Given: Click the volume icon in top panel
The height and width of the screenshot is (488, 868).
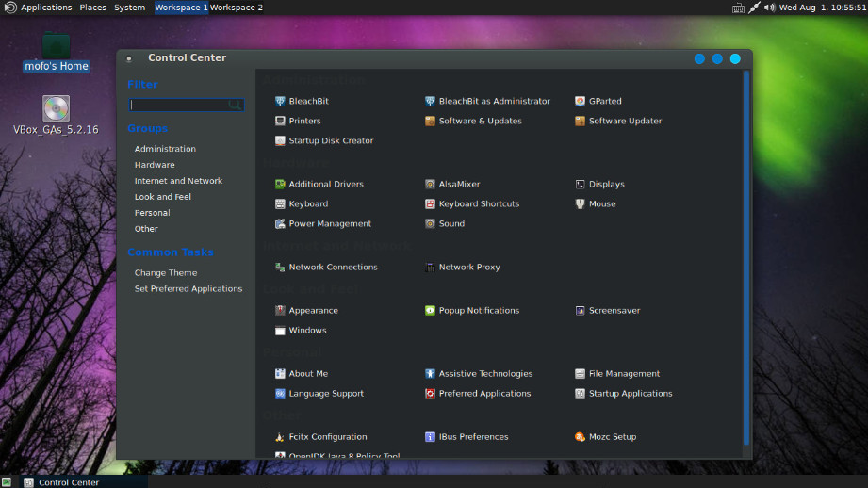Looking at the screenshot, I should (x=769, y=8).
